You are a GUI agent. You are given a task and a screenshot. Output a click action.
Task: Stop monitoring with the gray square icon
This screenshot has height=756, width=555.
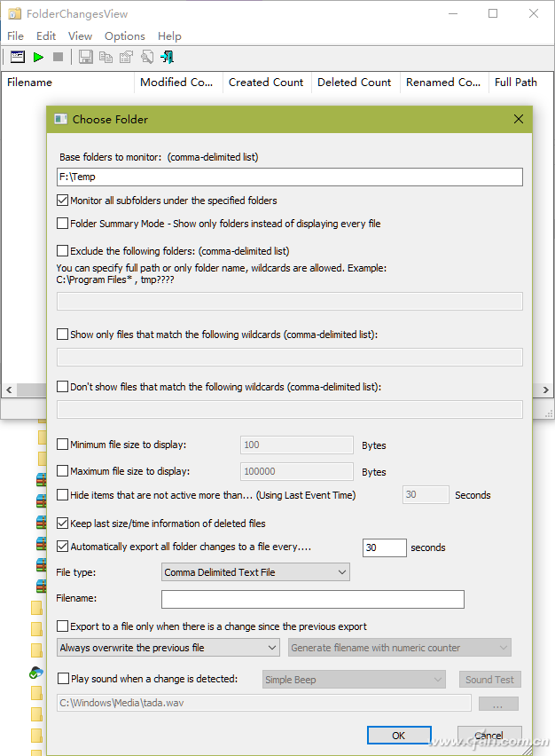tap(58, 57)
